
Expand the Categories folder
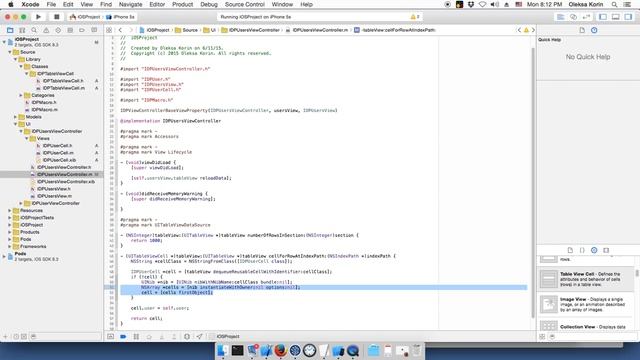21,96
